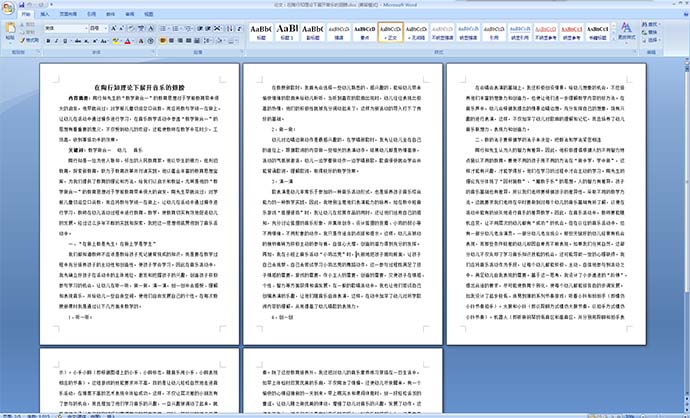Open the Paragraph dialog launcher
This screenshot has height=418, width=690.
pyautogui.click(x=241, y=52)
